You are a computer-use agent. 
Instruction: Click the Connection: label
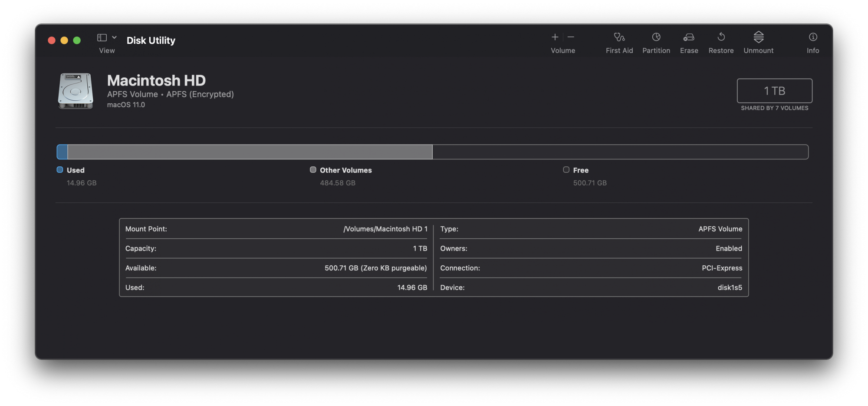coord(460,268)
